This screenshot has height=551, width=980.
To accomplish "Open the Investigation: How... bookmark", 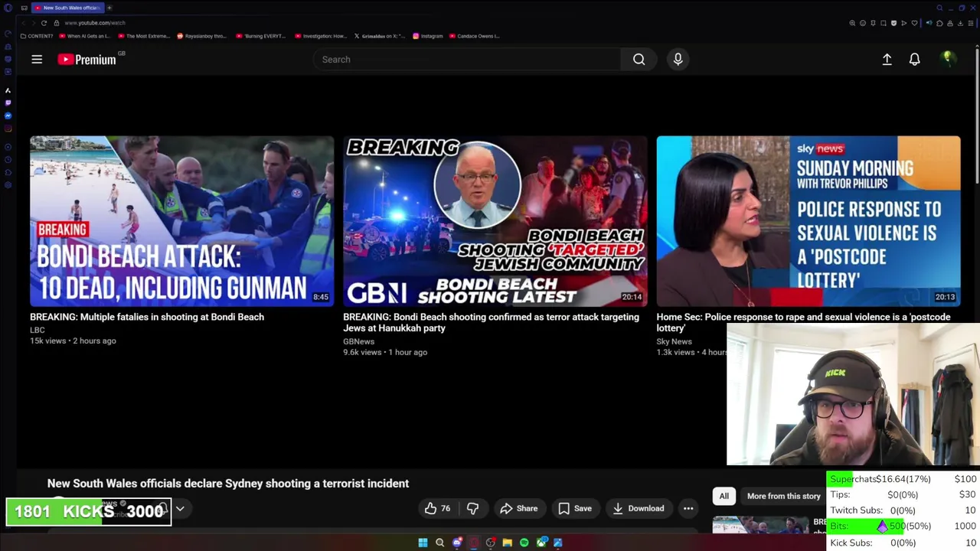I will 321,36.
